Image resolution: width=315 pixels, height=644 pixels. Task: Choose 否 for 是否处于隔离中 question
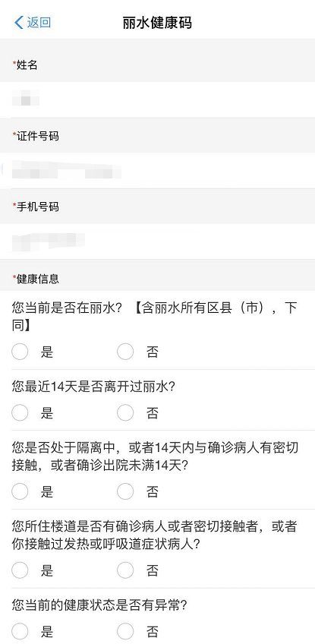[125, 491]
